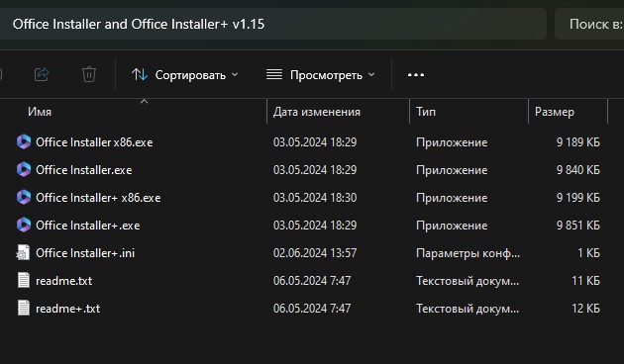Open the three-dot more options menu
The height and width of the screenshot is (364, 624).
coord(416,75)
